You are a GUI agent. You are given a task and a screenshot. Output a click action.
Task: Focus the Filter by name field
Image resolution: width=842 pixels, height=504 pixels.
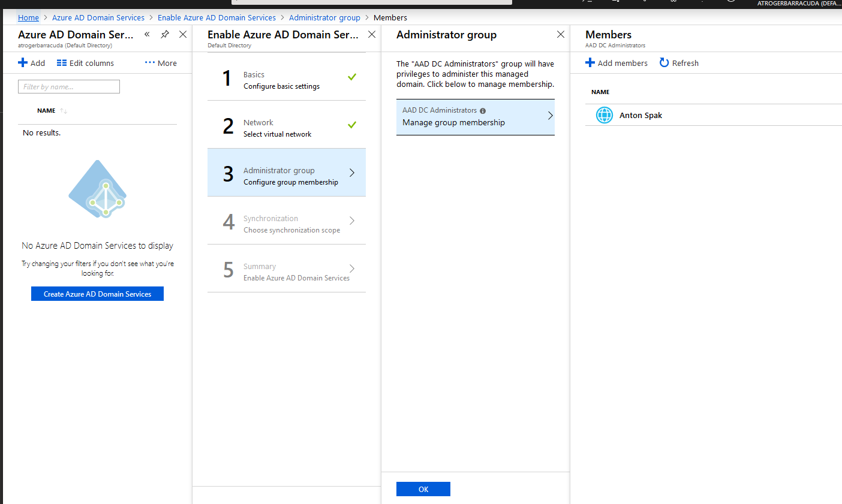[x=69, y=87]
